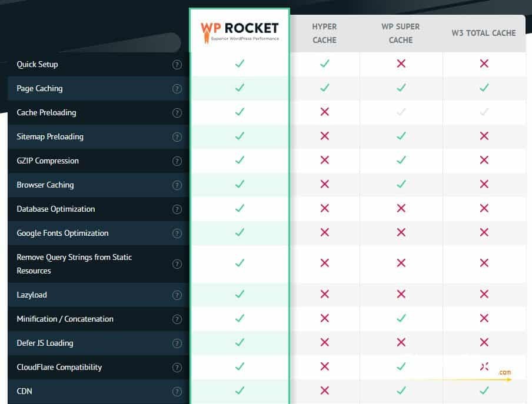Click the question mark beside CloudFlare Compatibility
Viewport: 532px width, 404px height.
point(177,367)
